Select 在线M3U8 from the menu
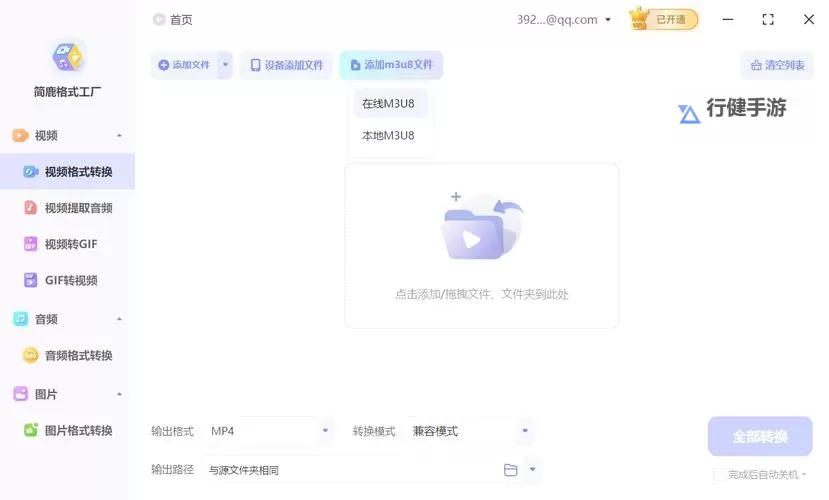This screenshot has width=829, height=500. pos(390,104)
